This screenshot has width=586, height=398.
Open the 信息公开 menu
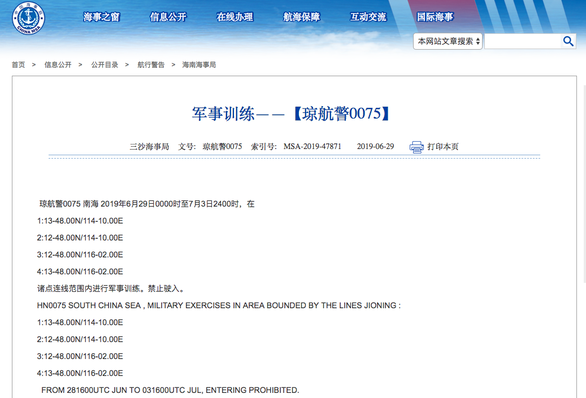168,17
